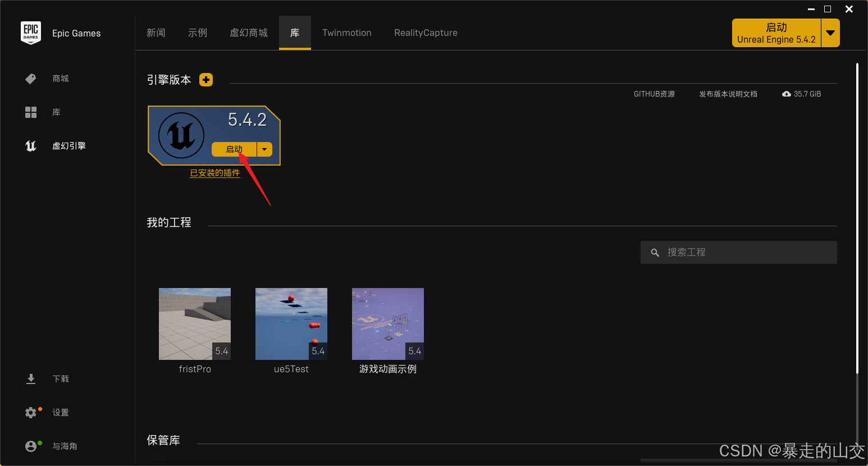Add engine version with plus icon
Screen dimensions: 868x466
click(x=206, y=80)
